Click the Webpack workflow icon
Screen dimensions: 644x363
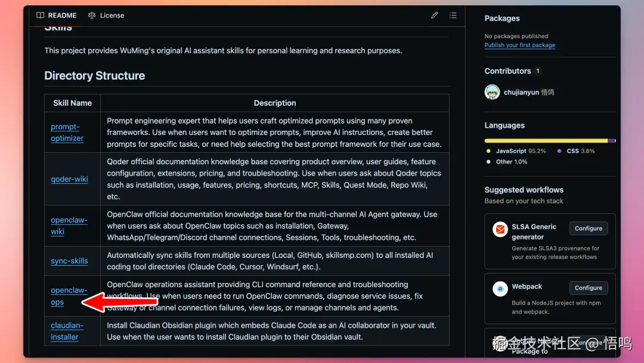[x=500, y=288]
